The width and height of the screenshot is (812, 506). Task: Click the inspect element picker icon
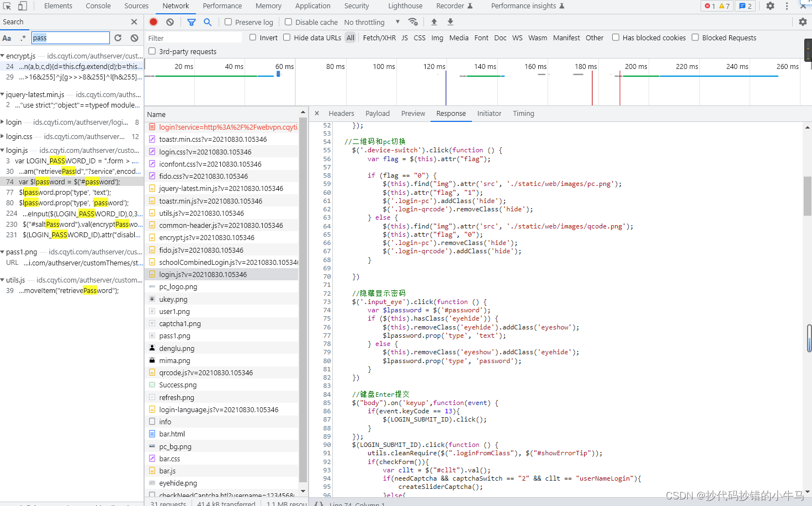[7, 6]
